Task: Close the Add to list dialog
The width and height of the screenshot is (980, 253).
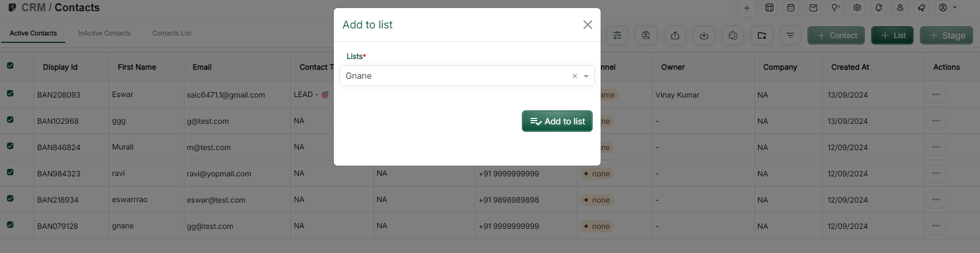Action: 587,25
